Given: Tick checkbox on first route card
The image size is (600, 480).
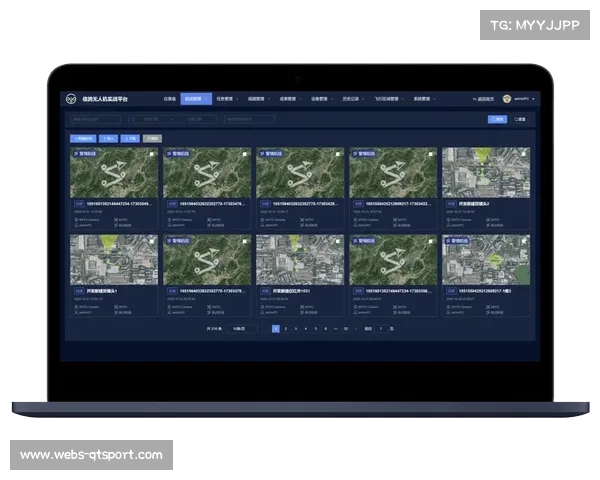Looking at the screenshot, I should pos(152,154).
